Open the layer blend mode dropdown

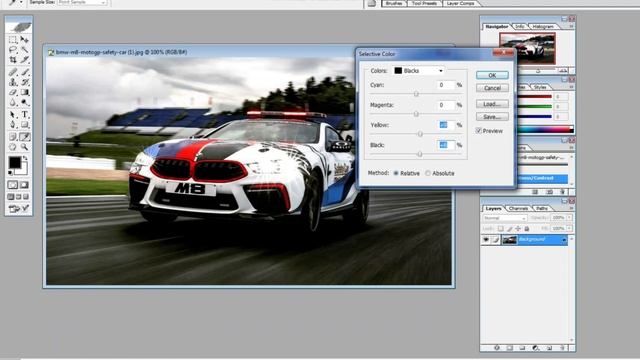(505, 218)
